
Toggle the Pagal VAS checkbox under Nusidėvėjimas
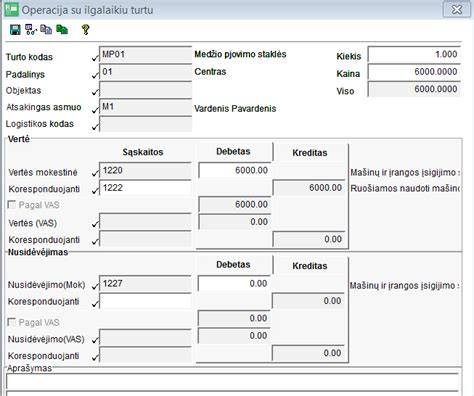tap(12, 322)
